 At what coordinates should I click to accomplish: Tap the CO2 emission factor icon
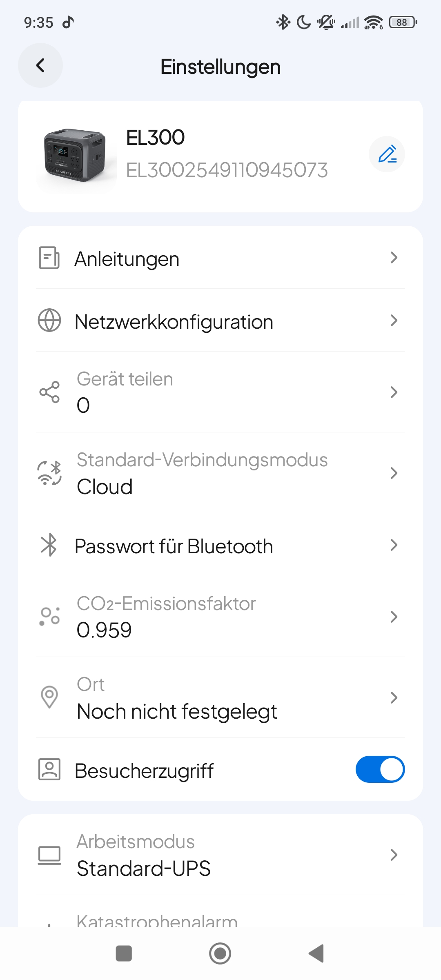49,617
